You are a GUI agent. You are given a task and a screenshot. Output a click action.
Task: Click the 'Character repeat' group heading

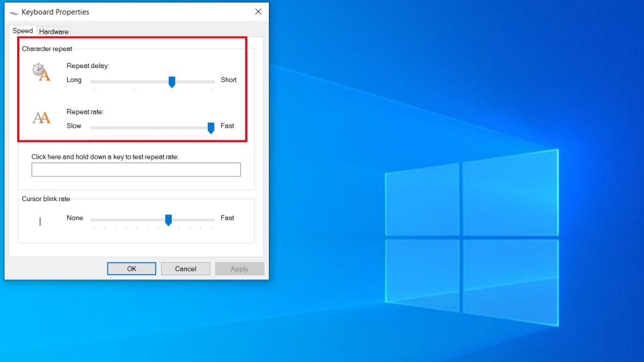pyautogui.click(x=47, y=49)
